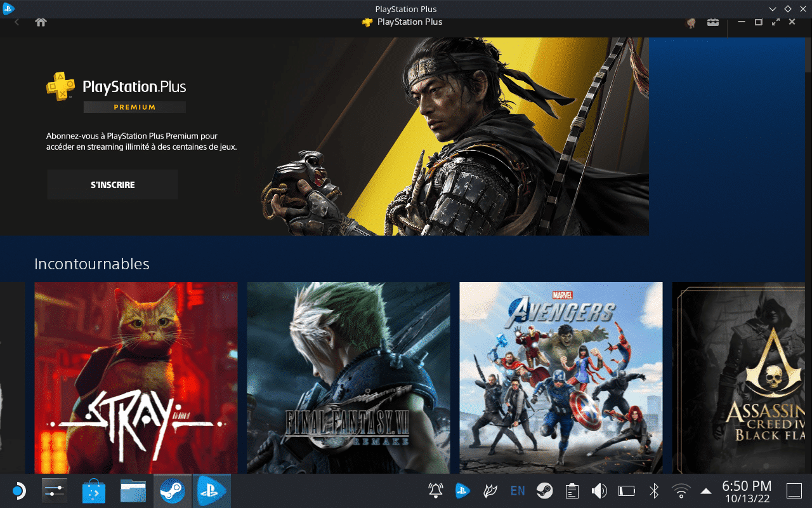Click the S'INSCRIRE subscribe button

coord(112,185)
